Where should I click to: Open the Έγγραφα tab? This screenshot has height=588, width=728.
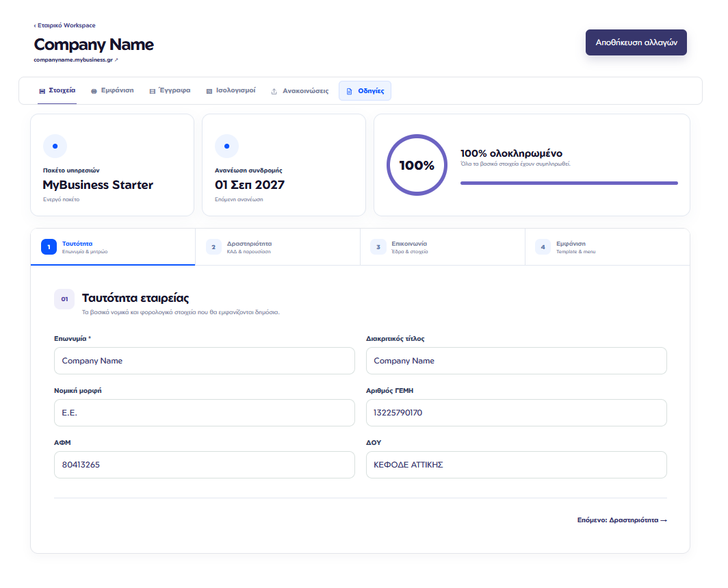170,90
